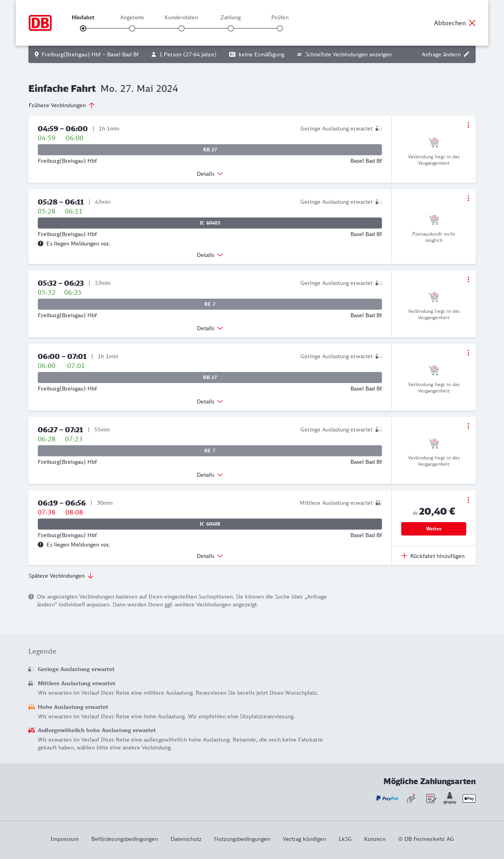Click the warning icon on the IC 60408 connection
Screen dimensions: 504x859
point(41,545)
